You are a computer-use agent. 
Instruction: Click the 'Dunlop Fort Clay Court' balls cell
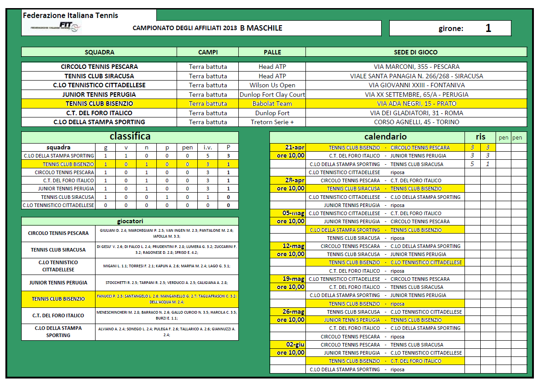pyautogui.click(x=272, y=95)
